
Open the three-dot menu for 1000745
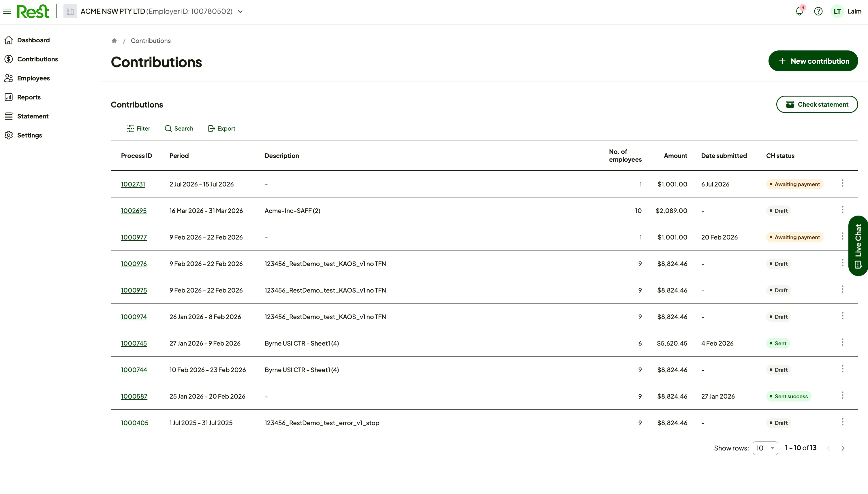[842, 342]
